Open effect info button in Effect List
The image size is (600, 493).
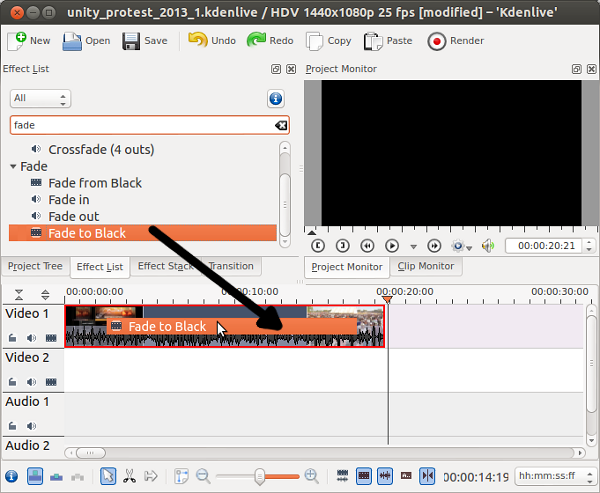276,99
